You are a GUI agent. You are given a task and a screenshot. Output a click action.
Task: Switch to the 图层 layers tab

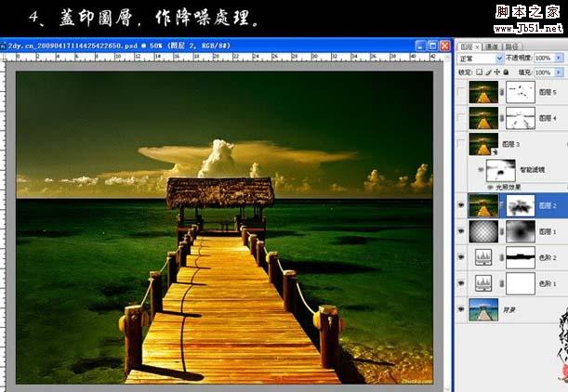coord(467,46)
